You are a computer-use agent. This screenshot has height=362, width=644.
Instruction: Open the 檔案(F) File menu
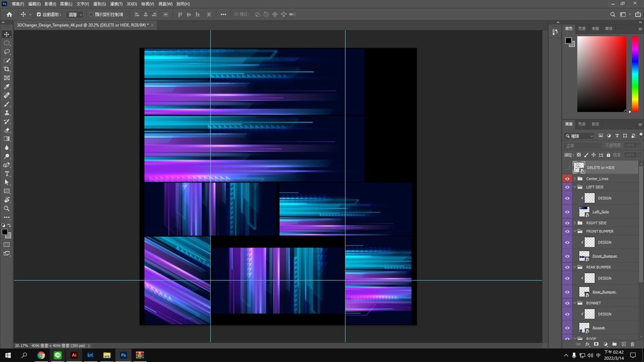18,4
